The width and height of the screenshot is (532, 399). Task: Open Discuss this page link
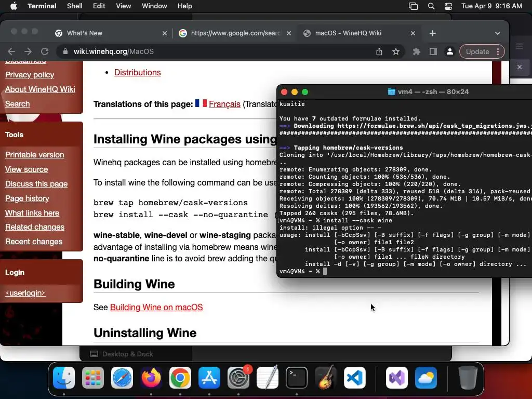(36, 184)
